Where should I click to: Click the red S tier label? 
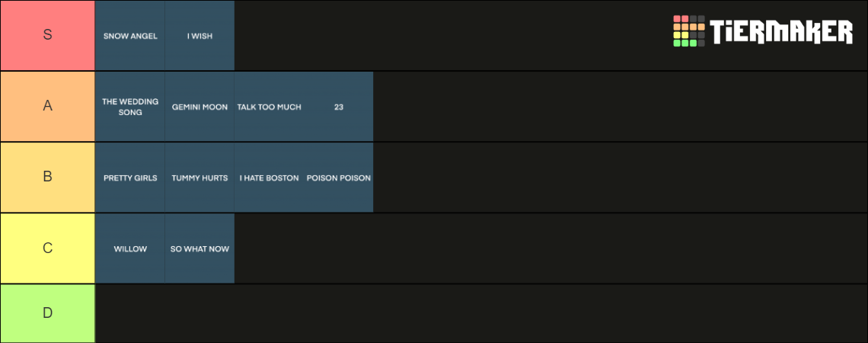pos(48,36)
